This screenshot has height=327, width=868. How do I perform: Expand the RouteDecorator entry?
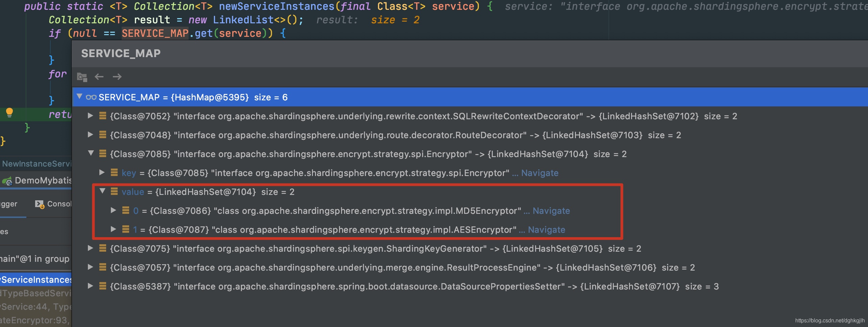(x=90, y=135)
